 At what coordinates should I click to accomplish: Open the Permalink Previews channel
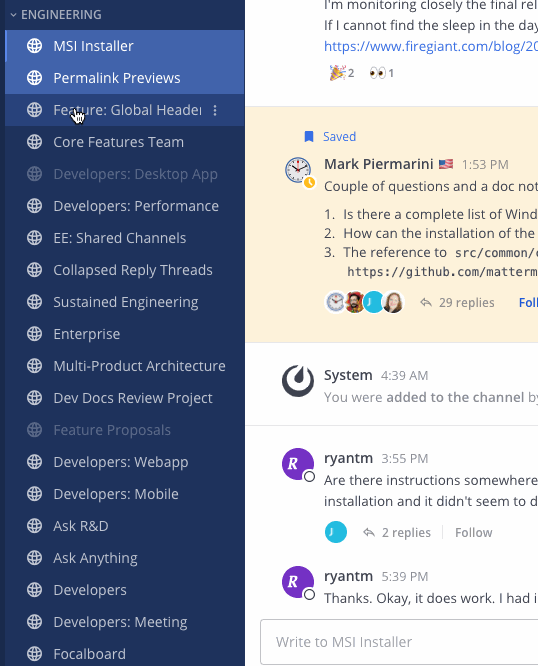click(x=125, y=78)
